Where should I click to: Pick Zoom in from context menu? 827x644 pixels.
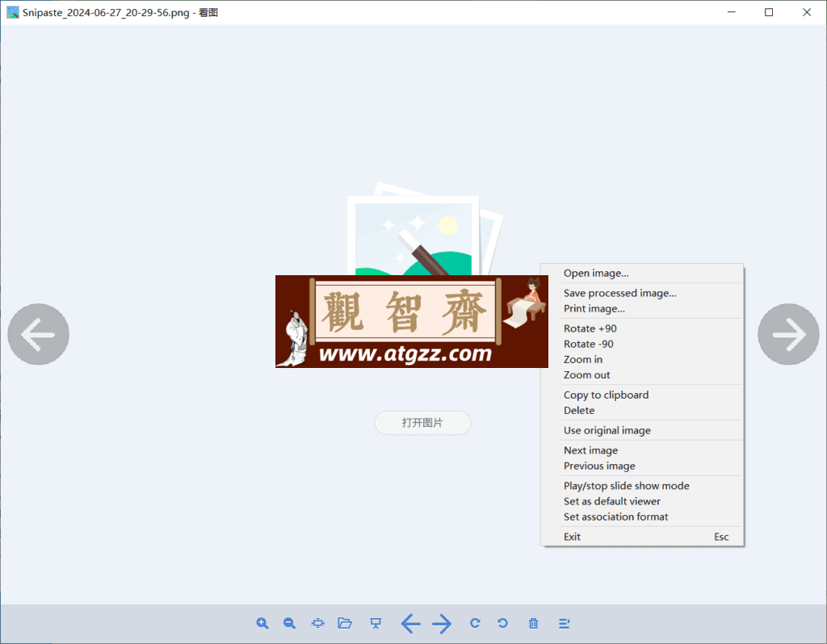(x=642, y=359)
